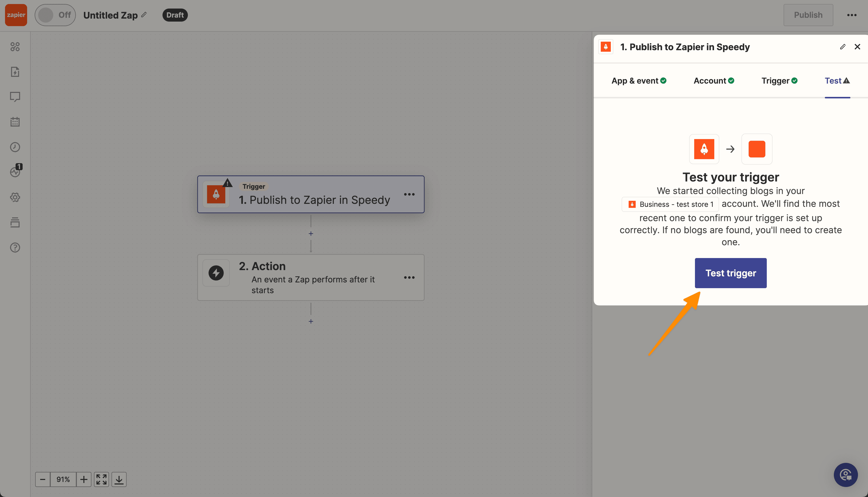
Task: Open the top-right more options menu
Action: coord(852,15)
